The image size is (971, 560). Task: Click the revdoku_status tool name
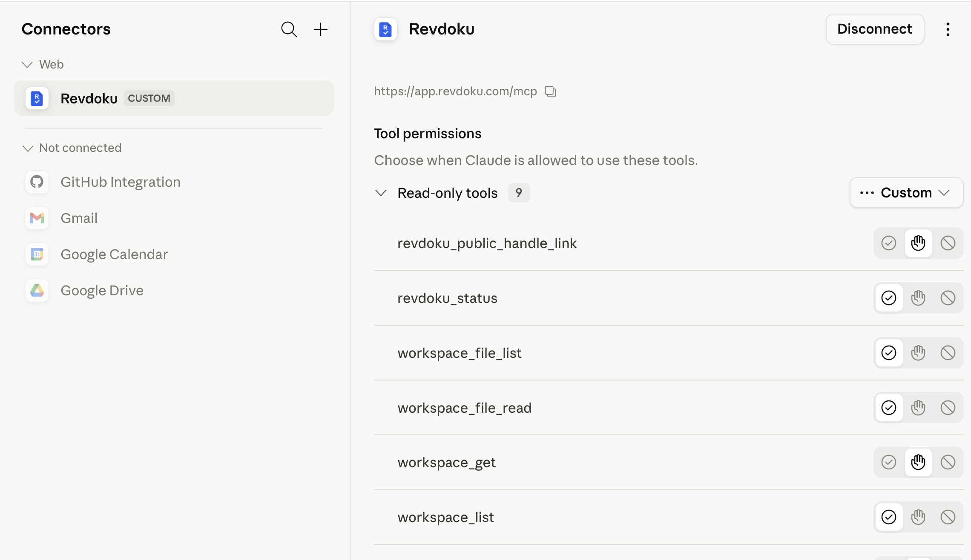[447, 298]
